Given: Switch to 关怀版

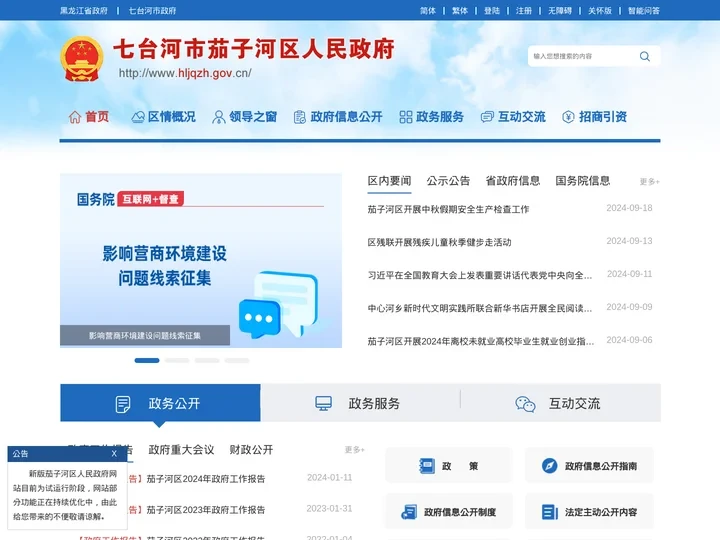Looking at the screenshot, I should [x=600, y=11].
